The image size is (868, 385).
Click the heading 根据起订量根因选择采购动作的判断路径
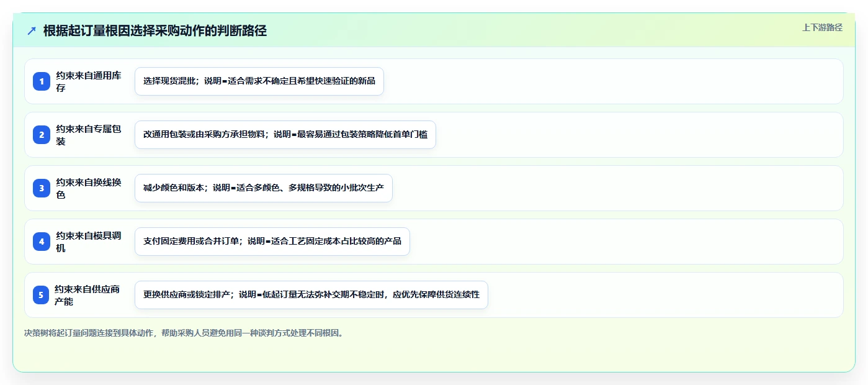click(155, 30)
